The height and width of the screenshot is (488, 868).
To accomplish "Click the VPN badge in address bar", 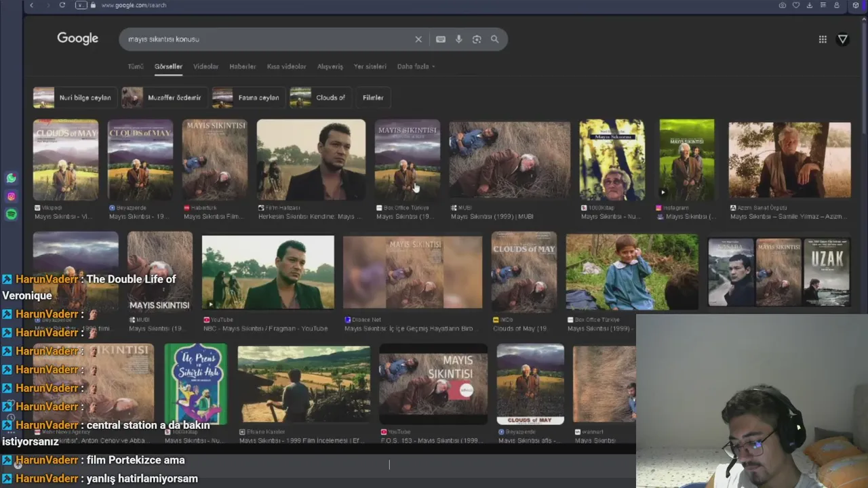I will pyautogui.click(x=81, y=5).
